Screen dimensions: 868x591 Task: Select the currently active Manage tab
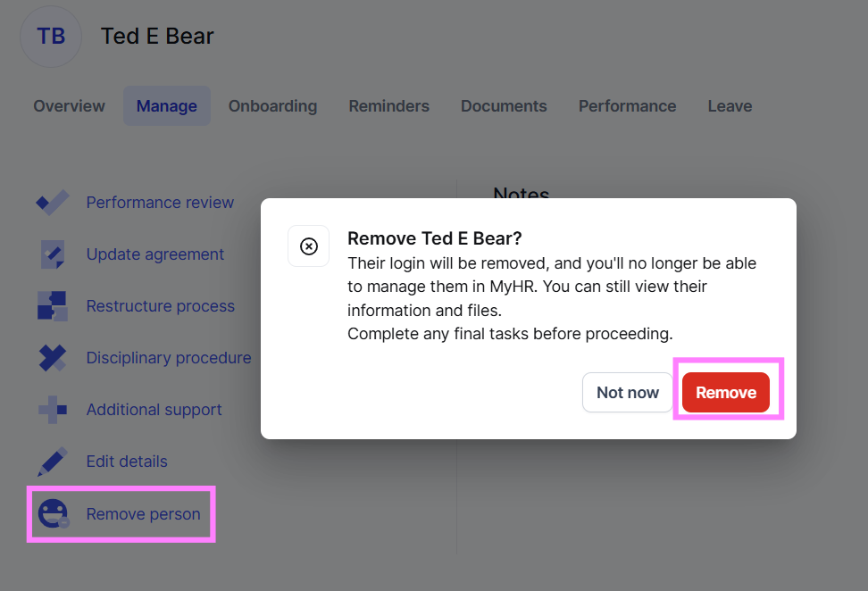click(167, 105)
